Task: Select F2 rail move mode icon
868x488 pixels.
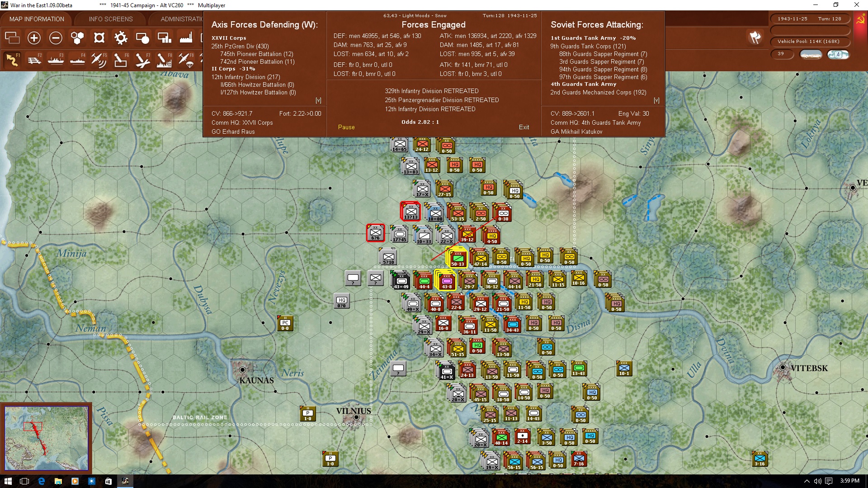Action: 34,60
